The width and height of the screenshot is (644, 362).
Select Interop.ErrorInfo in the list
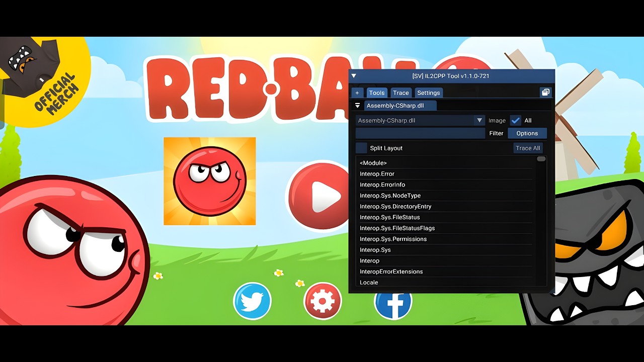(x=446, y=185)
